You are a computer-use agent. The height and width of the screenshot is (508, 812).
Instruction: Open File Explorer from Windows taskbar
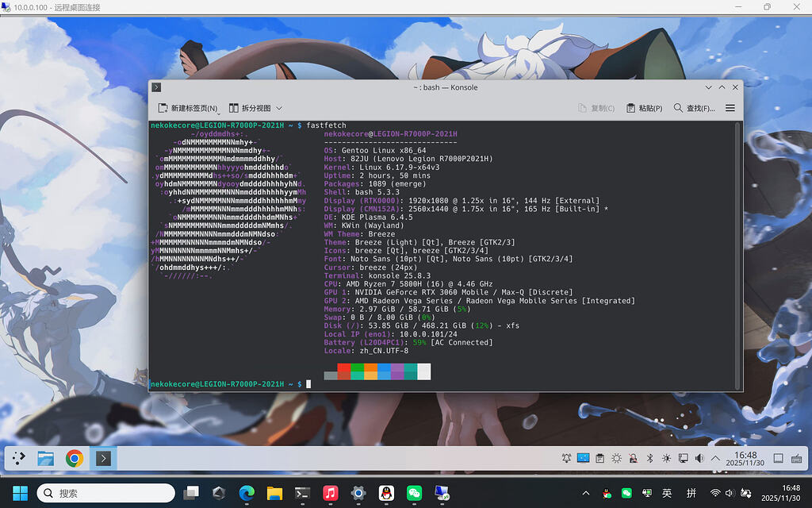point(274,493)
